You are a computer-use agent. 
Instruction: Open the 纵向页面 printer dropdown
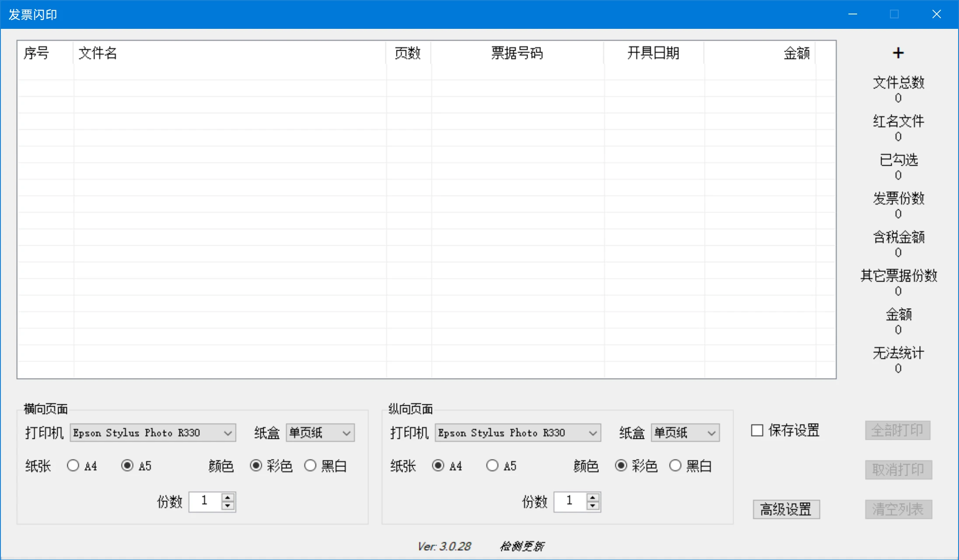tap(518, 433)
